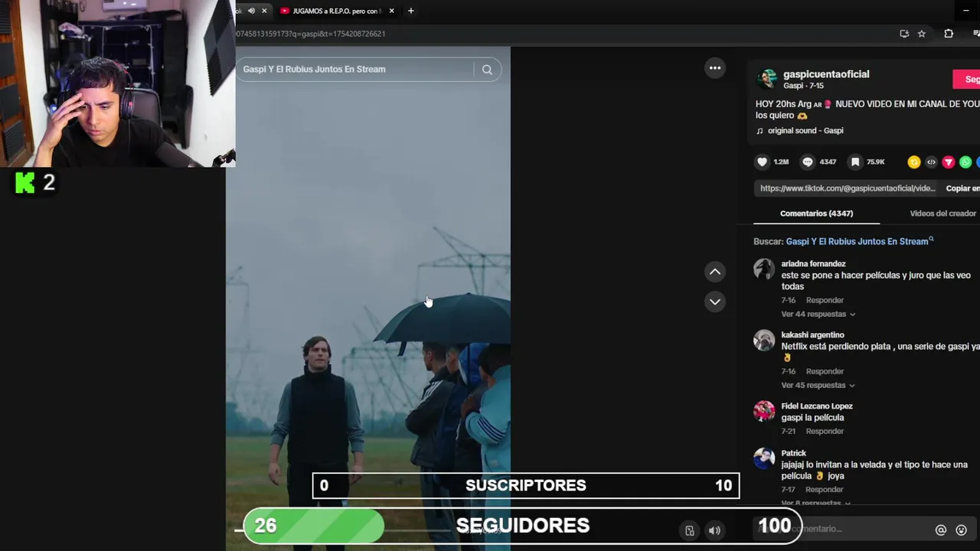This screenshot has width=980, height=551.
Task: Click kakashi argentino username
Action: coord(812,334)
